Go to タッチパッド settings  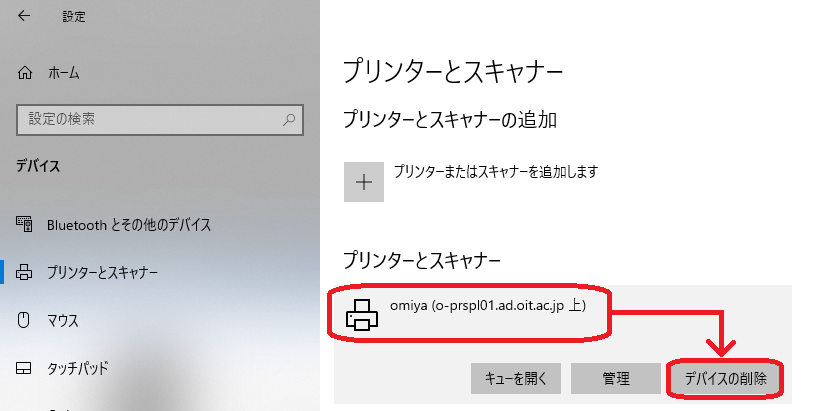tap(77, 367)
